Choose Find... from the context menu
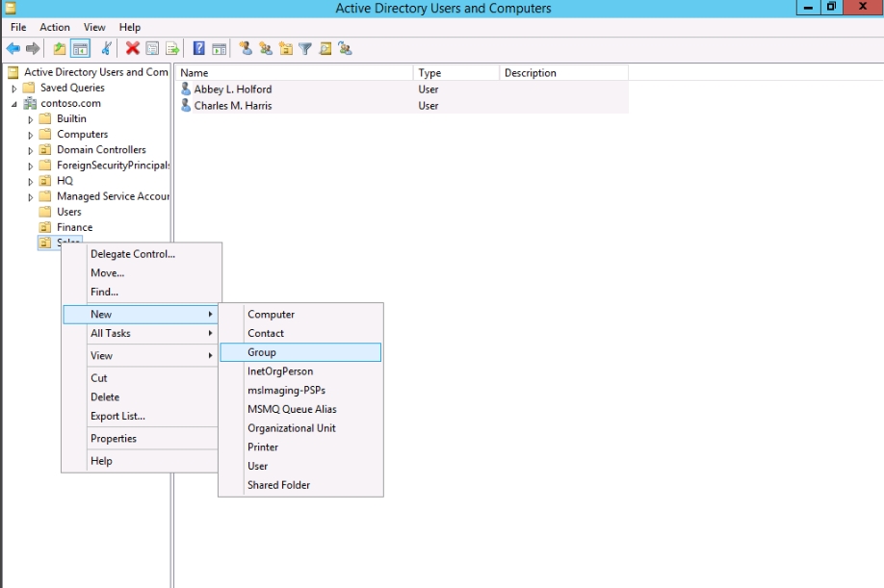The image size is (884, 588). (x=140, y=292)
